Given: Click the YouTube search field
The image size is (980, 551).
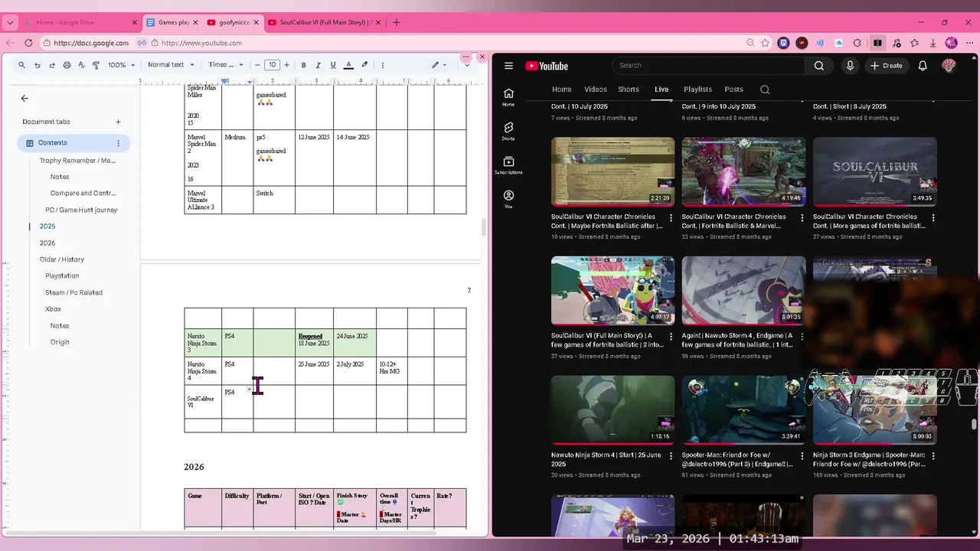Looking at the screenshot, I should (x=708, y=66).
